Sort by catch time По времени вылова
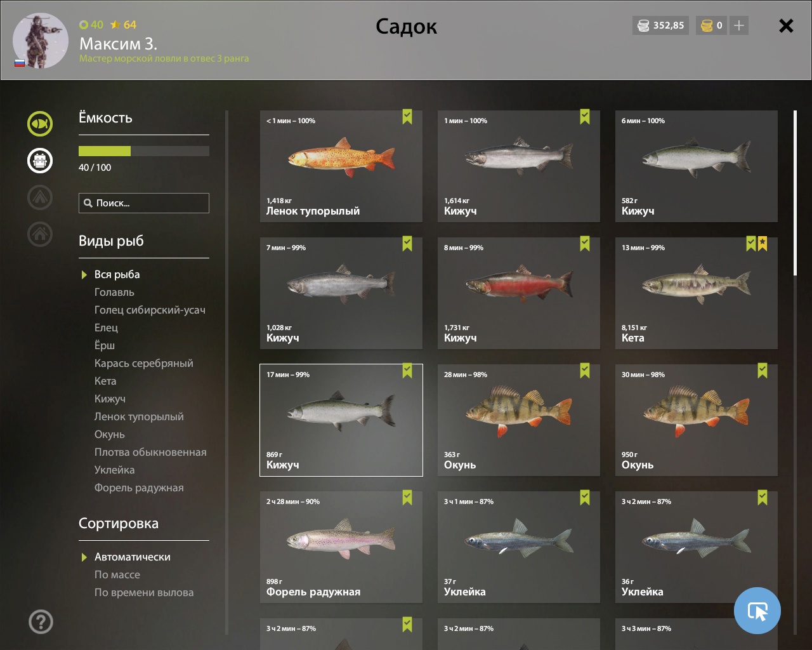812x650 pixels. pyautogui.click(x=144, y=592)
